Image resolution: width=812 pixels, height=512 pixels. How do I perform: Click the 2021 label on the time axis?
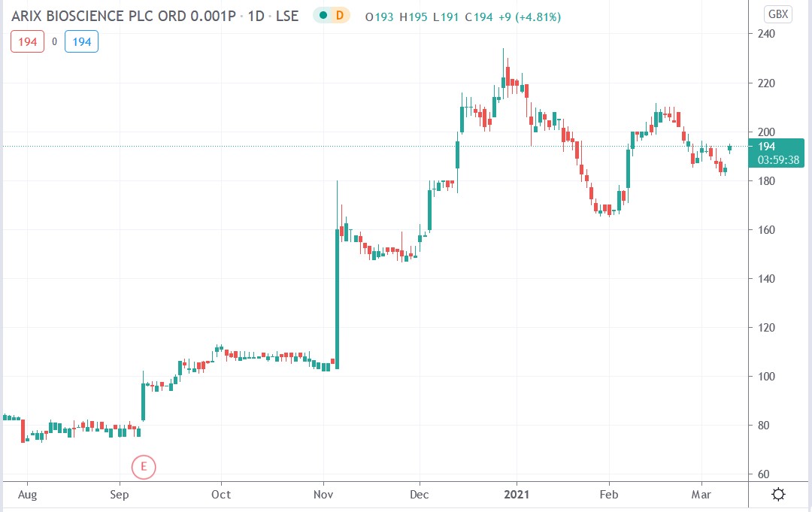coord(516,495)
